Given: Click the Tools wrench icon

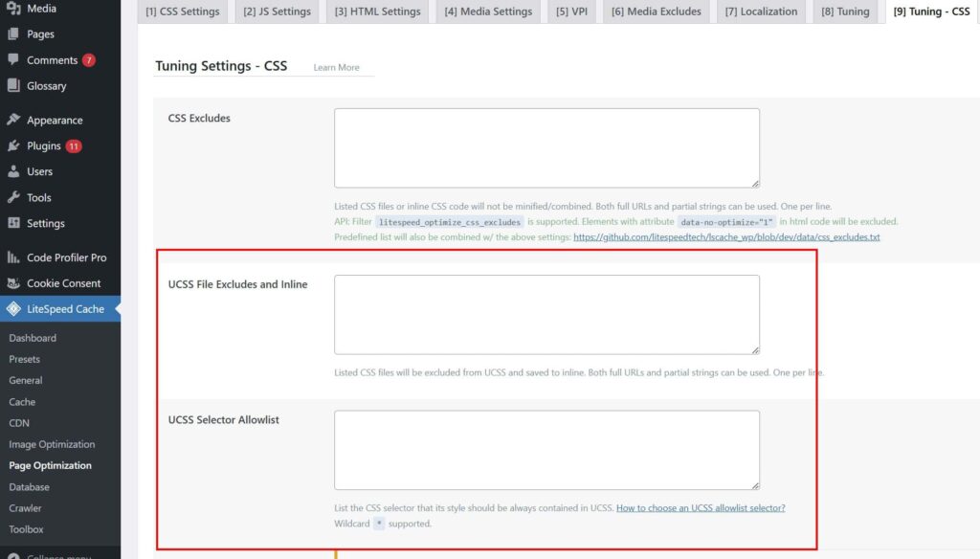Looking at the screenshot, I should pyautogui.click(x=13, y=198).
